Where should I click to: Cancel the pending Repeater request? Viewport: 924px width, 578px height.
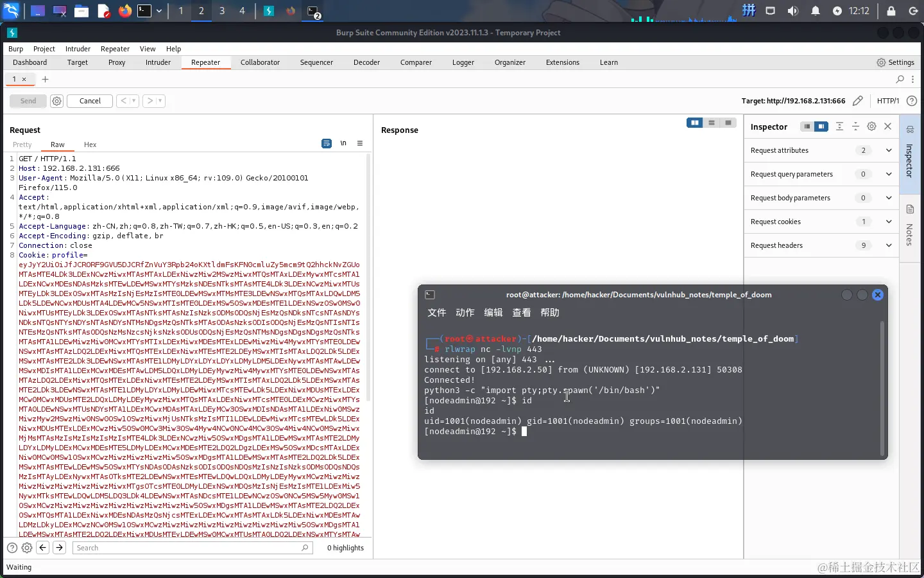click(90, 101)
